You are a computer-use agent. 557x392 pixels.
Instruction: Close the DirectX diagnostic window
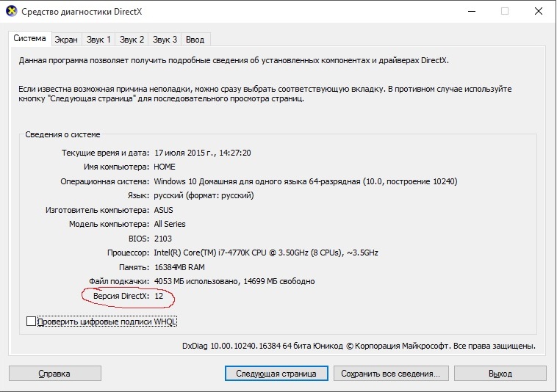[539, 12]
